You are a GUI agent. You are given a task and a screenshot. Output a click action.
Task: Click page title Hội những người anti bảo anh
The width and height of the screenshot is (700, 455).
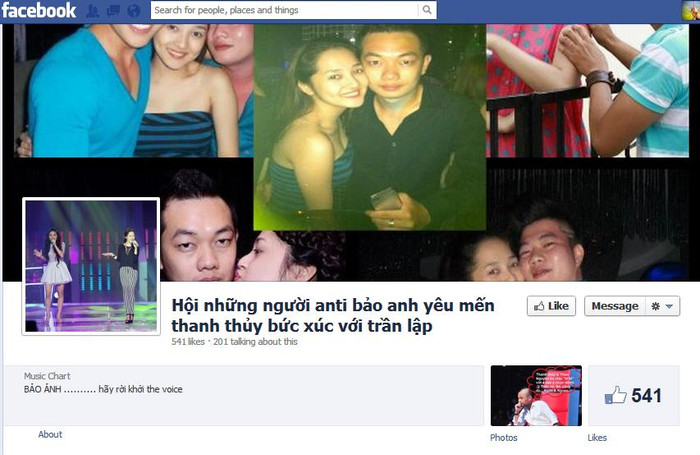pos(333,316)
